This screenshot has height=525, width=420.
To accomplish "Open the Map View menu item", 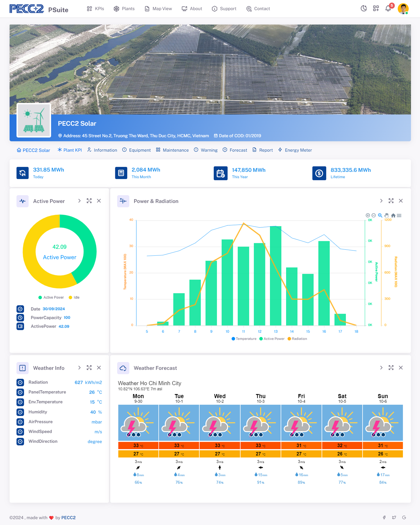I will click(158, 9).
